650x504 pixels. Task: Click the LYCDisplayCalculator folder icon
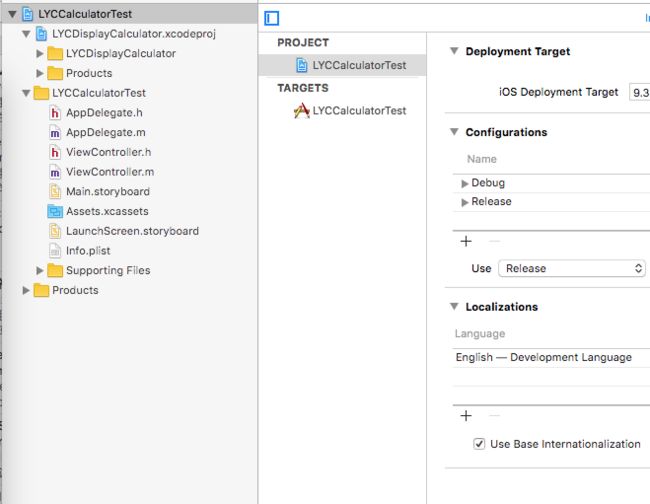point(55,53)
